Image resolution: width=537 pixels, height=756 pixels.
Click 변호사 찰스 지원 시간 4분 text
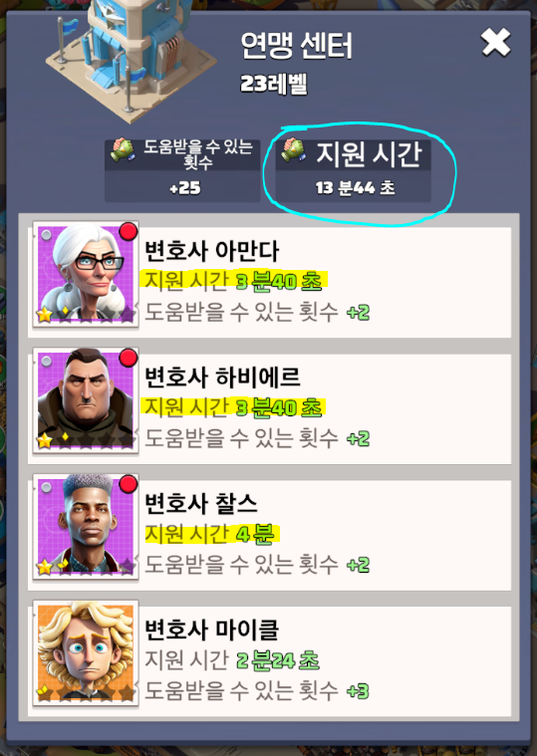[209, 534]
